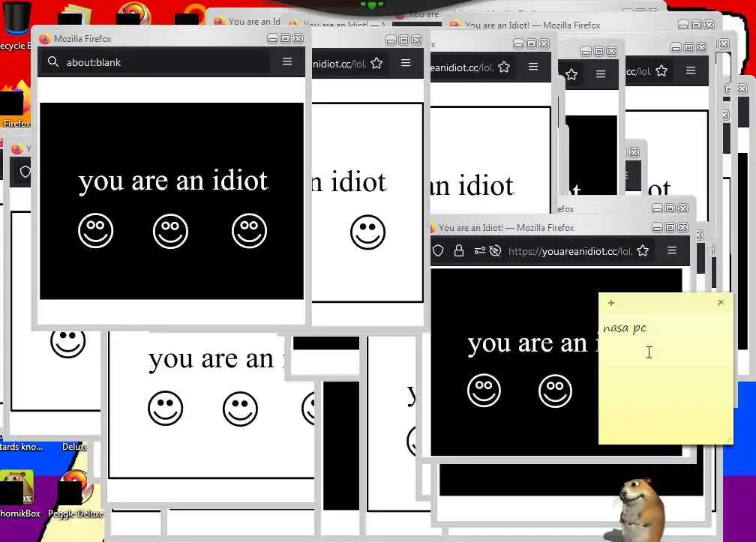Click the star beside cc/lol. address
756x542 pixels.
(661, 70)
